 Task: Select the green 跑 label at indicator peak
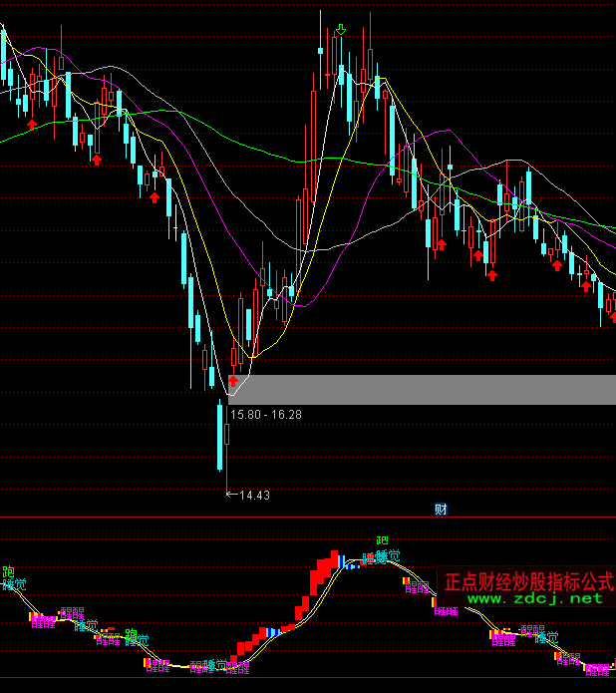[383, 541]
